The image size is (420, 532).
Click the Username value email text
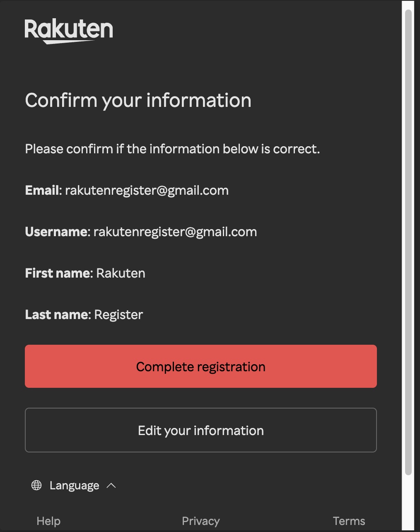point(175,232)
